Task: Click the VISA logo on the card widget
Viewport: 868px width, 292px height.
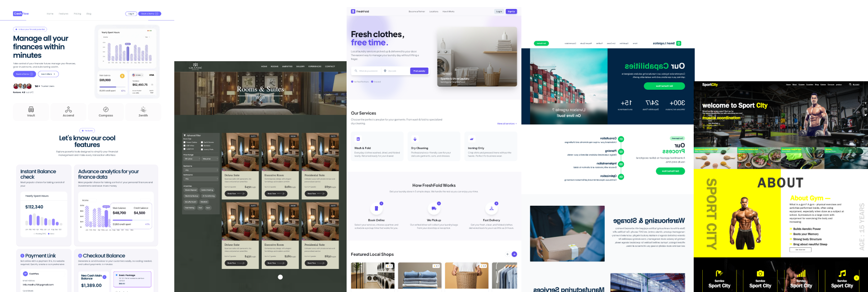Action: click(x=152, y=75)
